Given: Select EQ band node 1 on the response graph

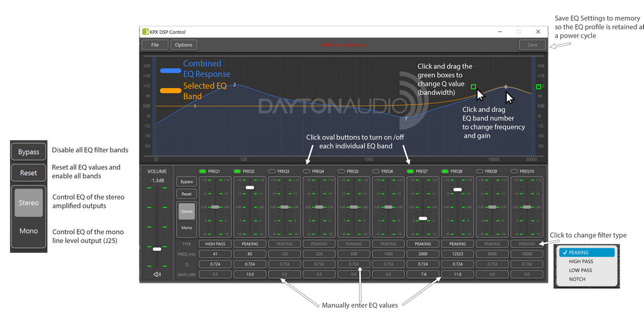Looking at the screenshot, I should tap(195, 106).
